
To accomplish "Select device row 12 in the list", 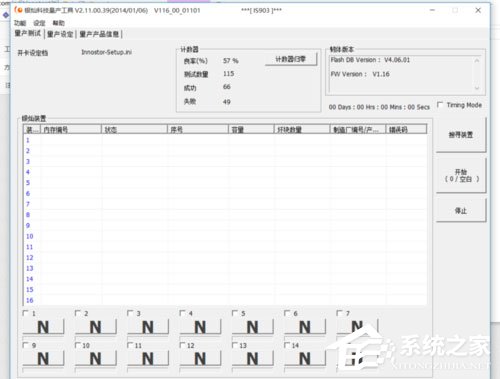I will tap(225, 257).
